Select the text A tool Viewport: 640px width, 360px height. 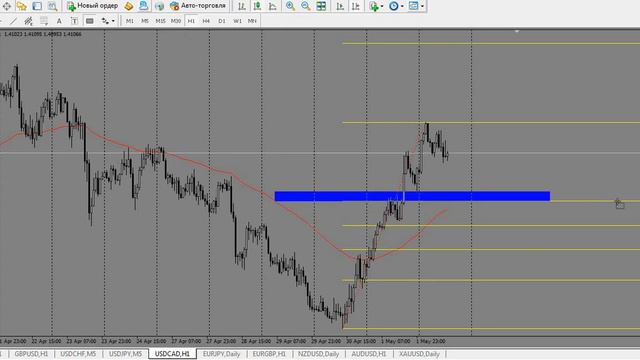click(x=59, y=21)
